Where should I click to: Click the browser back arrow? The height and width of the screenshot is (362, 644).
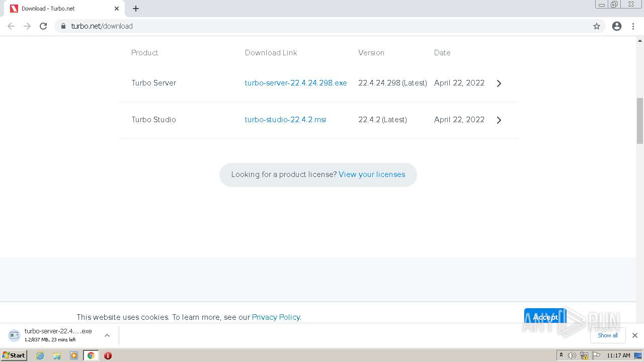11,26
